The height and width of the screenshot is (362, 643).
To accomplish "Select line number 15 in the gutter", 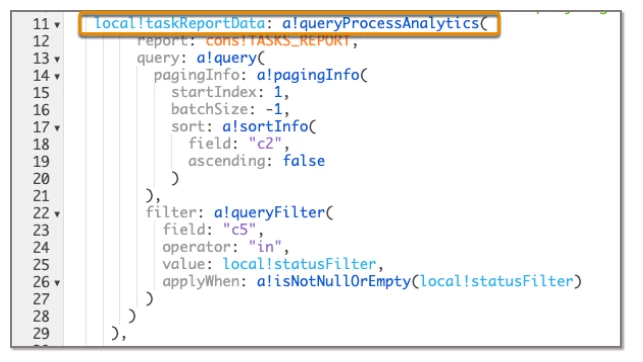I will 41,93.
